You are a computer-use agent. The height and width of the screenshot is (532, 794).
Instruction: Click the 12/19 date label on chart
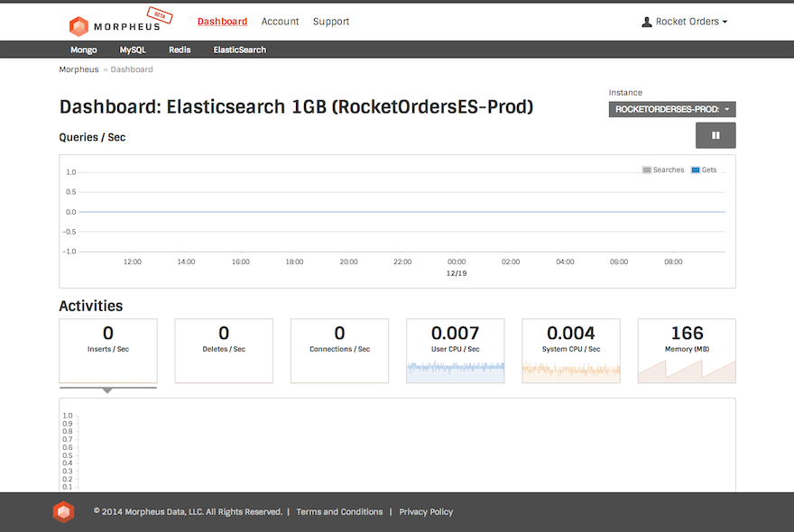[457, 273]
